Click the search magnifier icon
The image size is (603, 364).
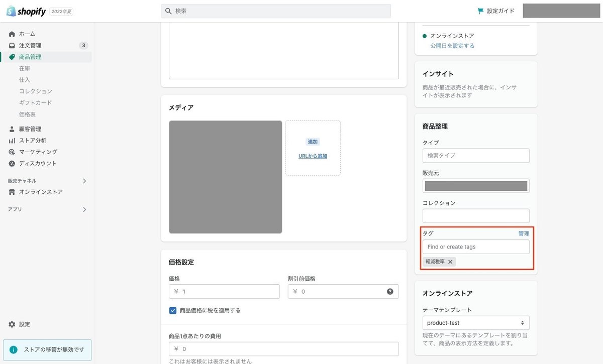168,11
